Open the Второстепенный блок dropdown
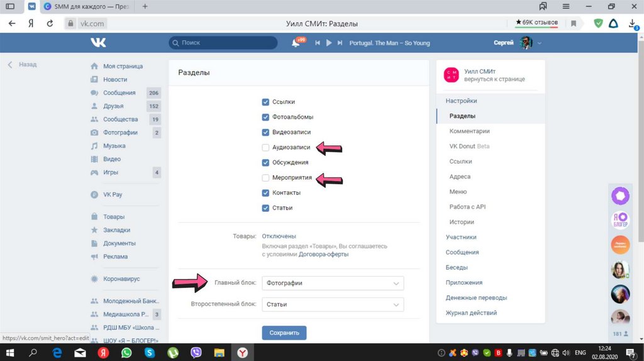Image resolution: width=644 pixels, height=361 pixels. pyautogui.click(x=333, y=304)
